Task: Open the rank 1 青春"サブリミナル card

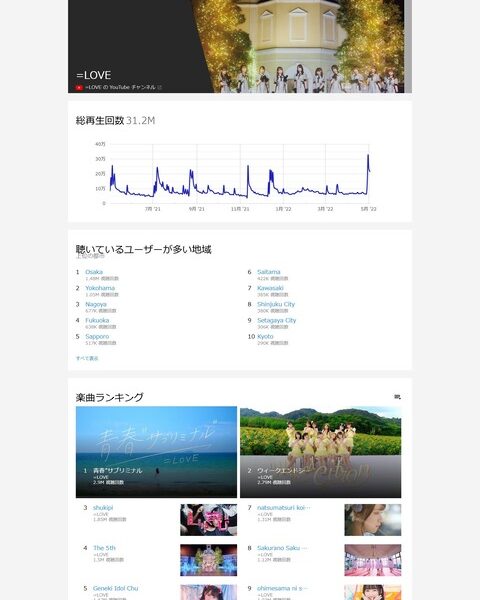Action: pos(156,452)
